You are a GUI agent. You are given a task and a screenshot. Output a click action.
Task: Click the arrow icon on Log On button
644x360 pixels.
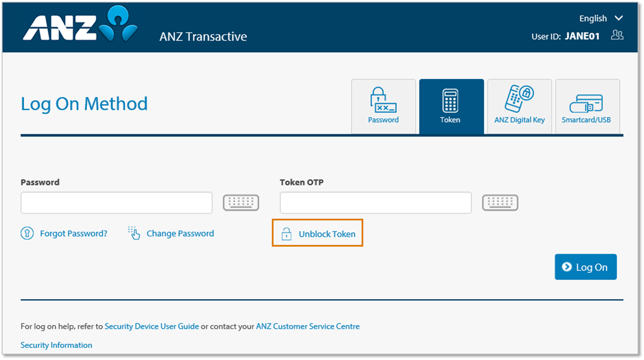coord(567,267)
